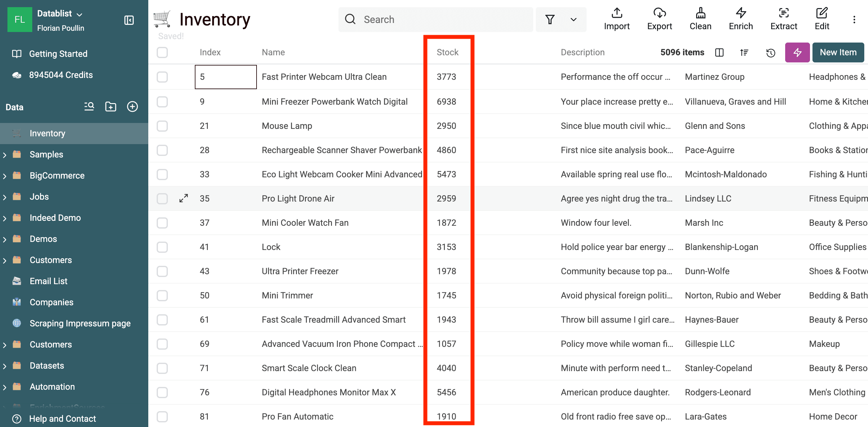Click the create new folder icon
The height and width of the screenshot is (427, 868).
coord(110,107)
